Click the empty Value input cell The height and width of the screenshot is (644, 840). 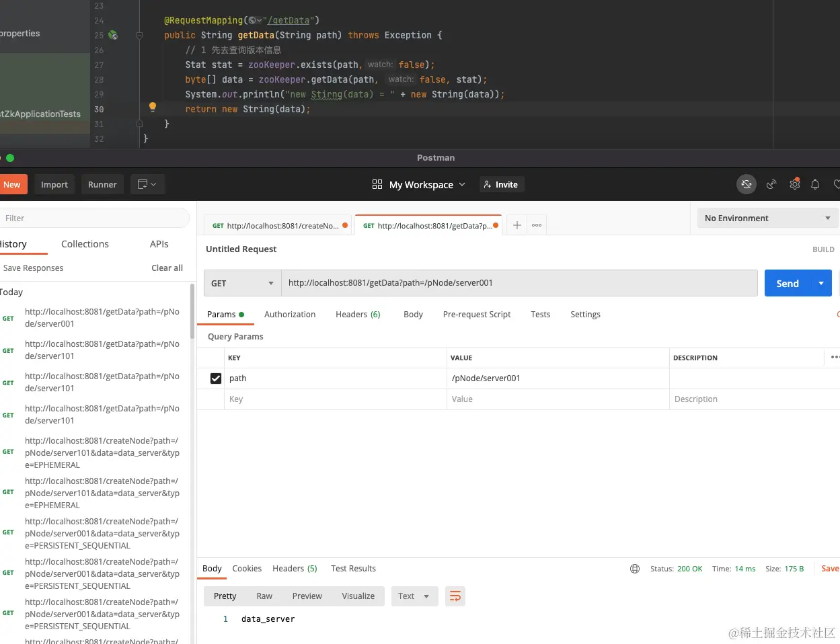558,399
